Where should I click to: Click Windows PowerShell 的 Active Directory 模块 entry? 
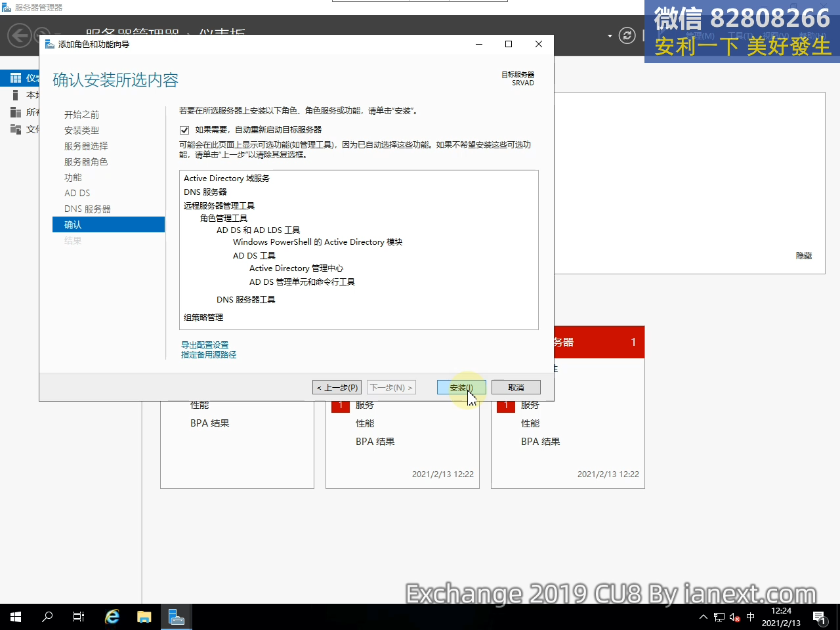tap(318, 242)
